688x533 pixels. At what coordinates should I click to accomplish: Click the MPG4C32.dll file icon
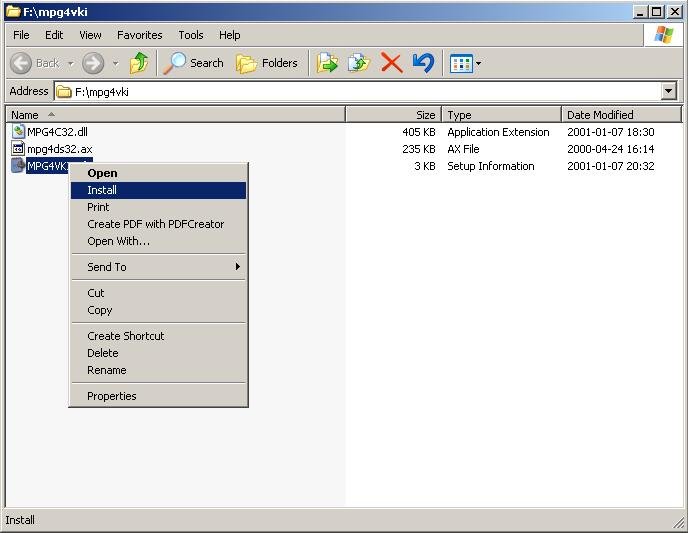point(18,131)
